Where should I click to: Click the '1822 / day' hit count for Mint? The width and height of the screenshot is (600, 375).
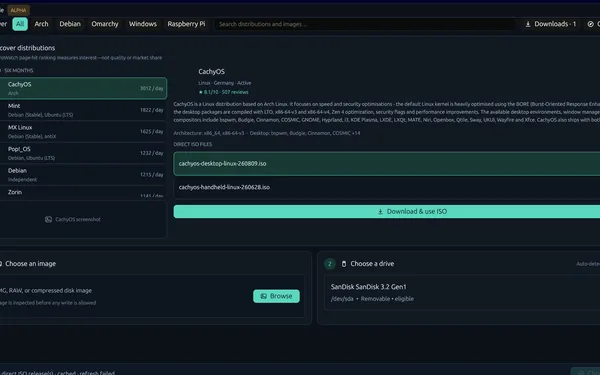click(x=152, y=110)
